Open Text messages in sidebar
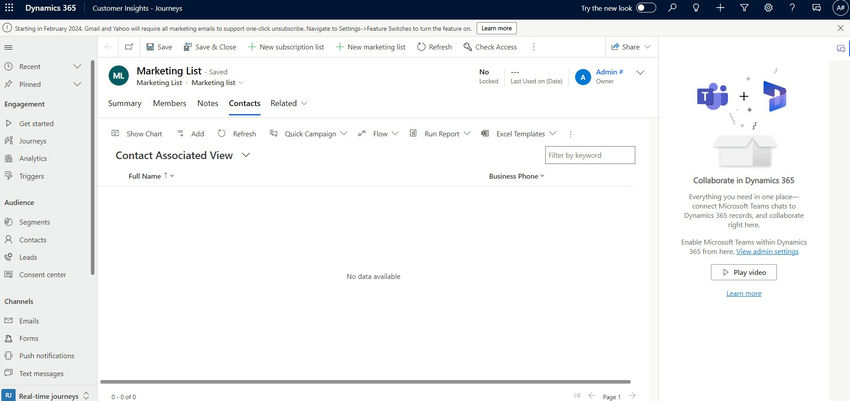This screenshot has height=401, width=850. click(x=41, y=373)
